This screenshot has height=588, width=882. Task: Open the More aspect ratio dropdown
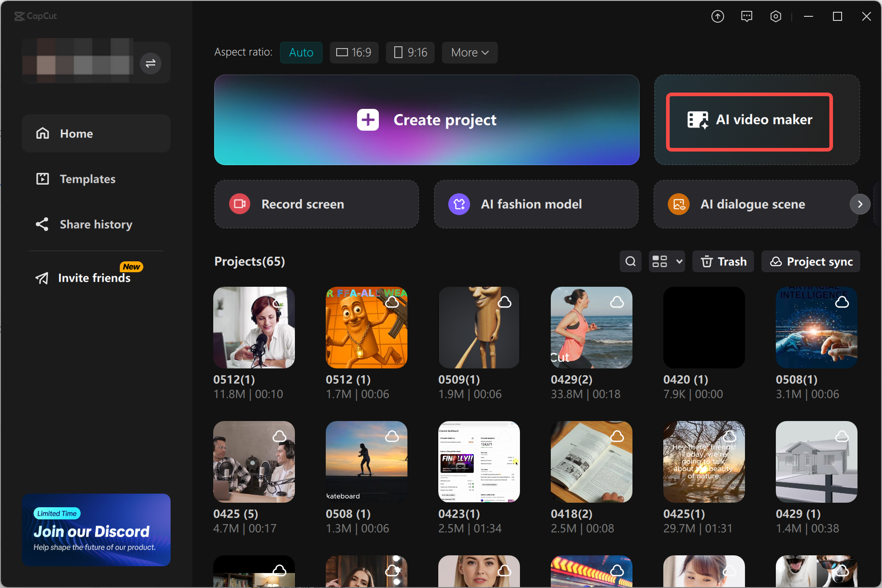469,52
